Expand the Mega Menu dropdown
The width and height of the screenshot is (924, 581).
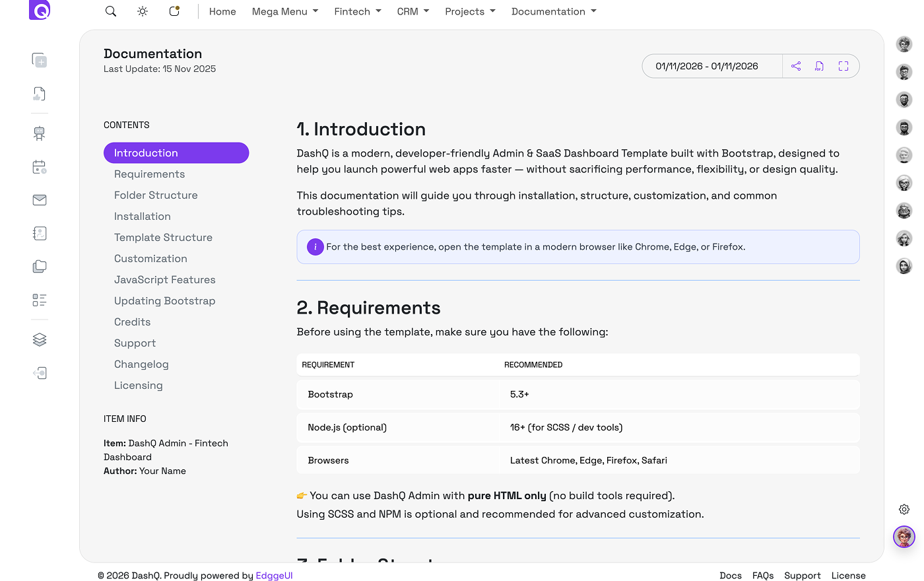click(x=284, y=11)
